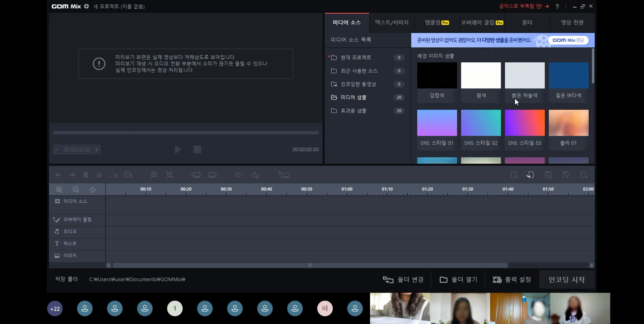Click the timeline horizontal scrollbar
The height and width of the screenshot is (324, 644).
(310, 265)
